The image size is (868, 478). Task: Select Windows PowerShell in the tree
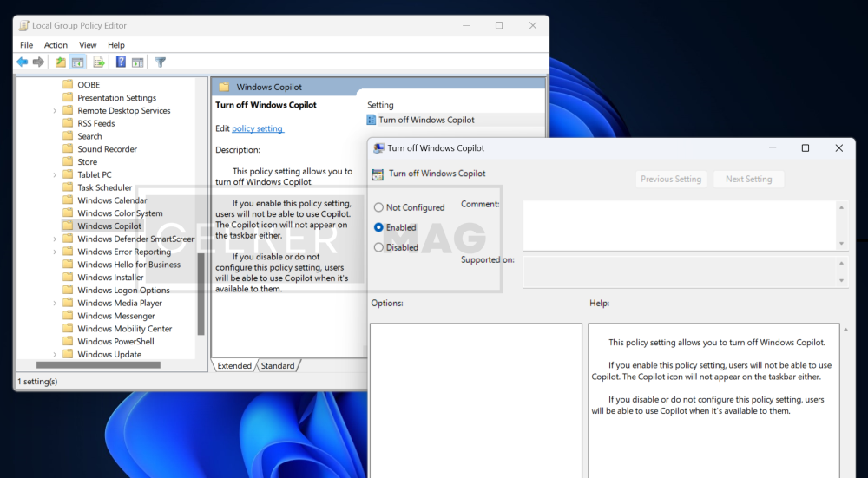coord(115,341)
